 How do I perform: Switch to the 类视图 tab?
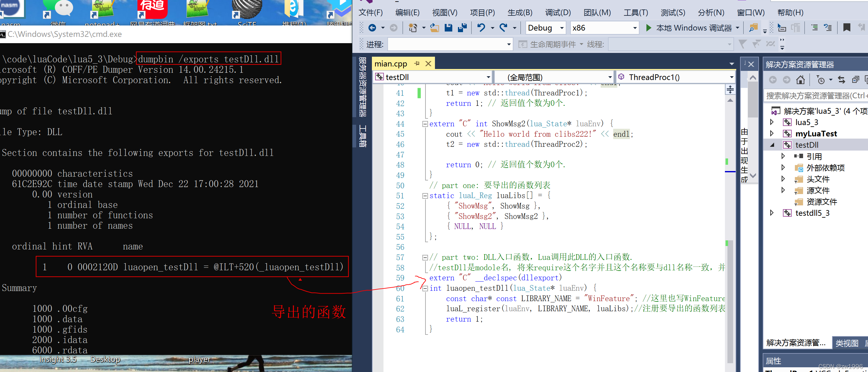coord(847,343)
